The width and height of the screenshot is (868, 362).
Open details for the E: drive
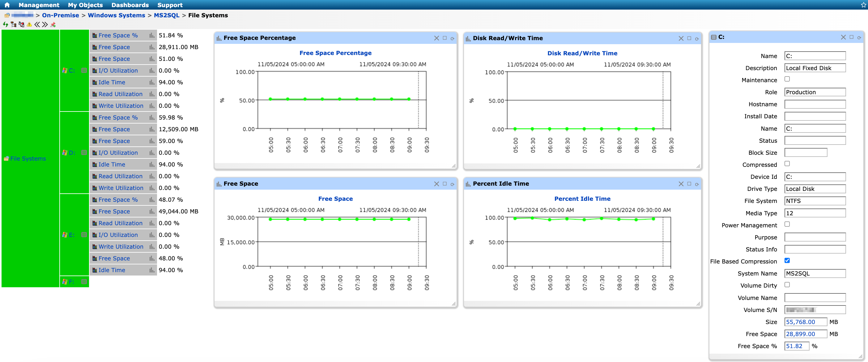click(x=84, y=235)
